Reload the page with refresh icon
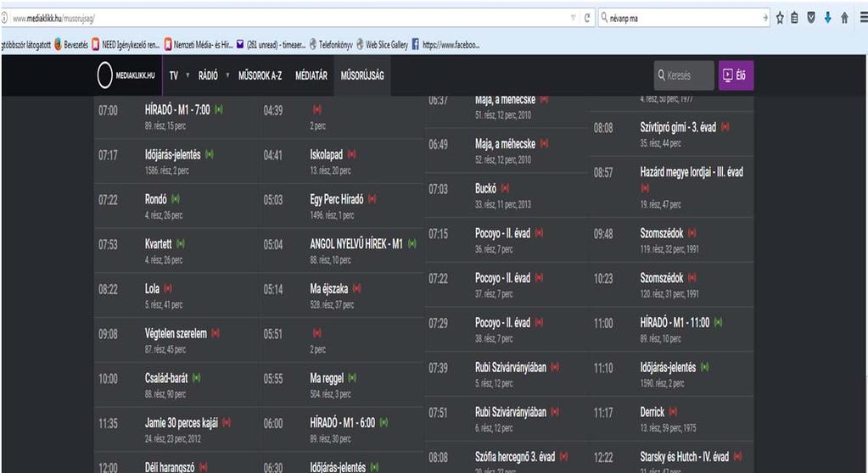Screen dimensions: 868x473 click(587, 19)
